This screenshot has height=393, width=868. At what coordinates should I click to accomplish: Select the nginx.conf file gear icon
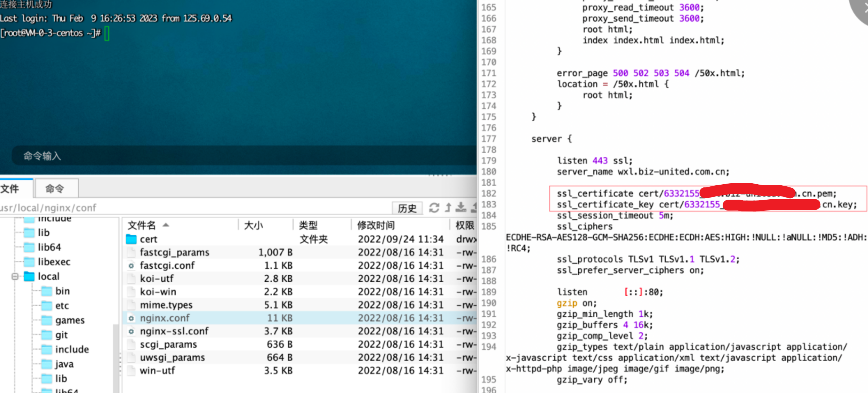click(131, 318)
